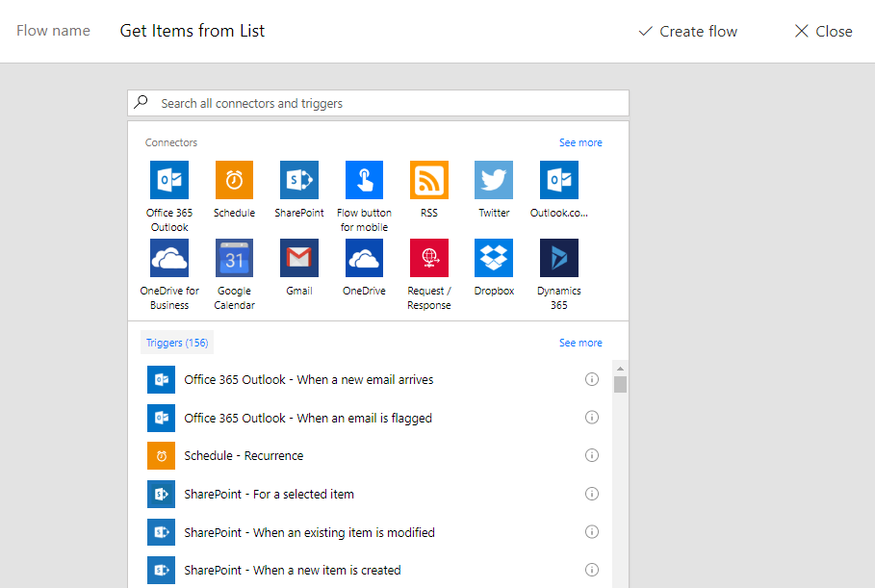The height and width of the screenshot is (588, 875).
Task: Click the OneDrive for Business connector
Action: [x=168, y=258]
